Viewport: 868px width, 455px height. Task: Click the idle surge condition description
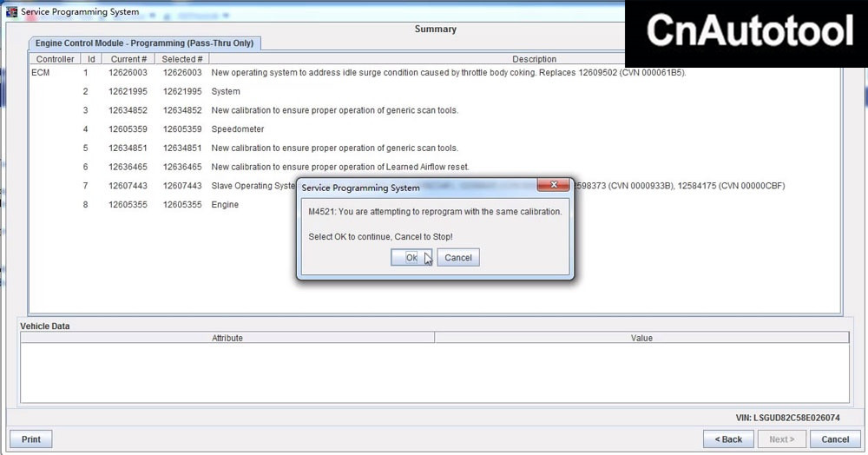point(449,73)
